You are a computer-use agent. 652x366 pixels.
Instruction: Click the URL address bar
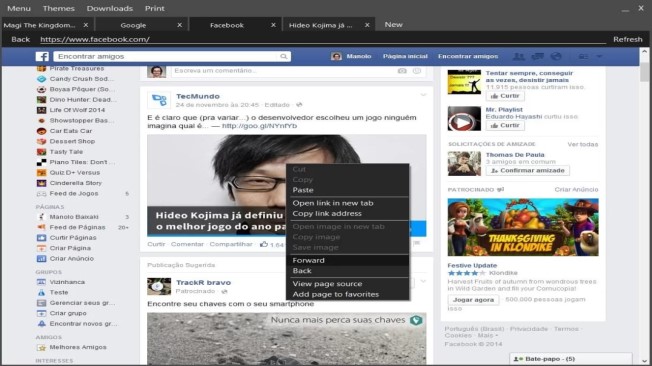(x=323, y=39)
